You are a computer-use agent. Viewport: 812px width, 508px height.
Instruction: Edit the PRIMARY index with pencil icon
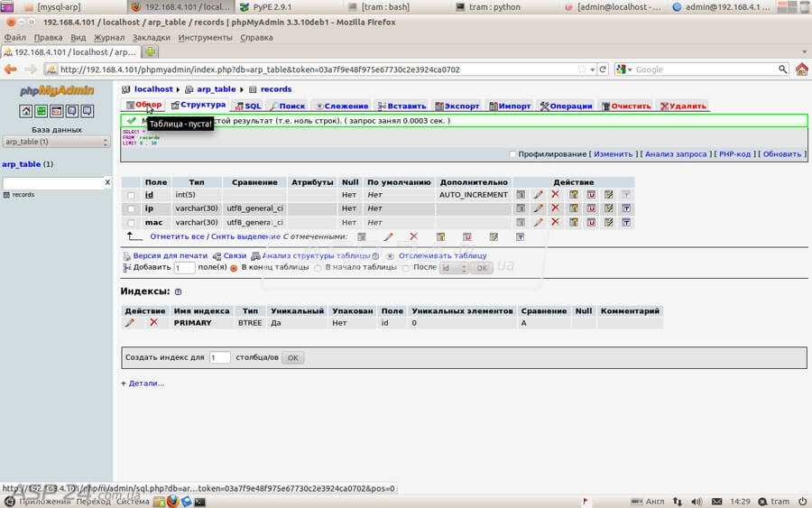[x=129, y=323]
